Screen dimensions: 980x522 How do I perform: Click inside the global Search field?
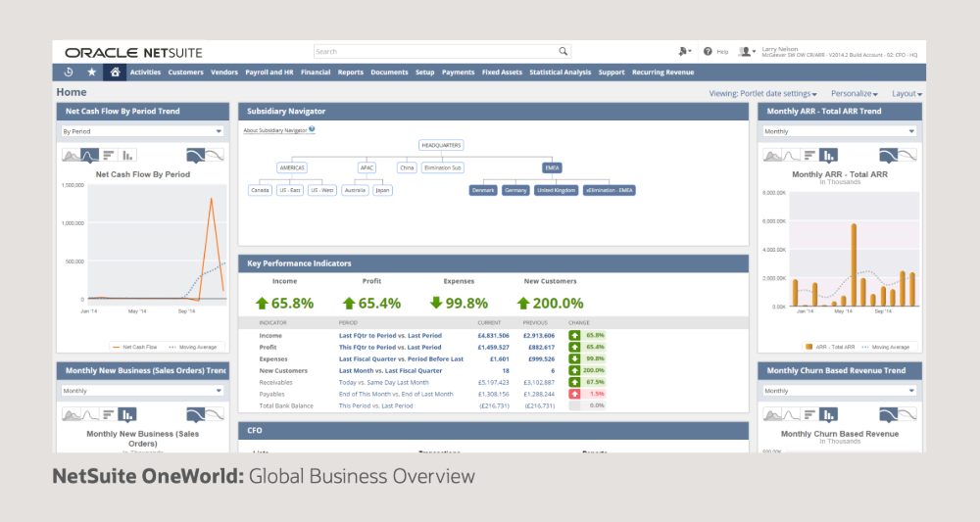click(435, 51)
